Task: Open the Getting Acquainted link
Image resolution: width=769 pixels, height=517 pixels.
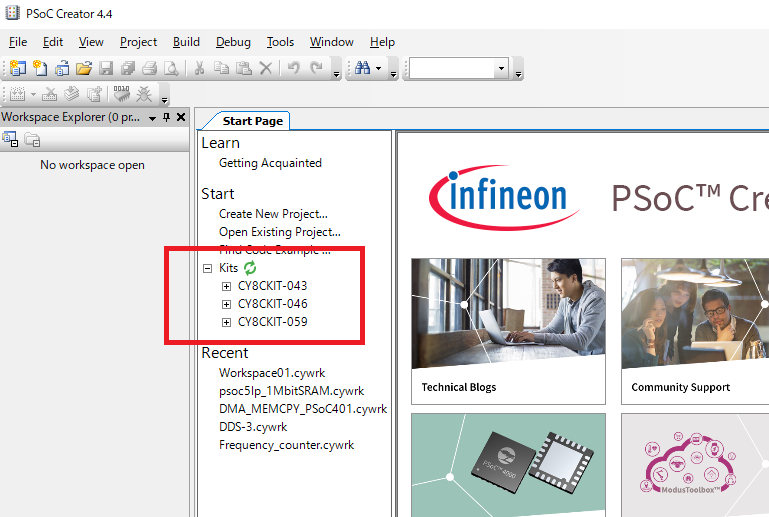Action: tap(270, 163)
